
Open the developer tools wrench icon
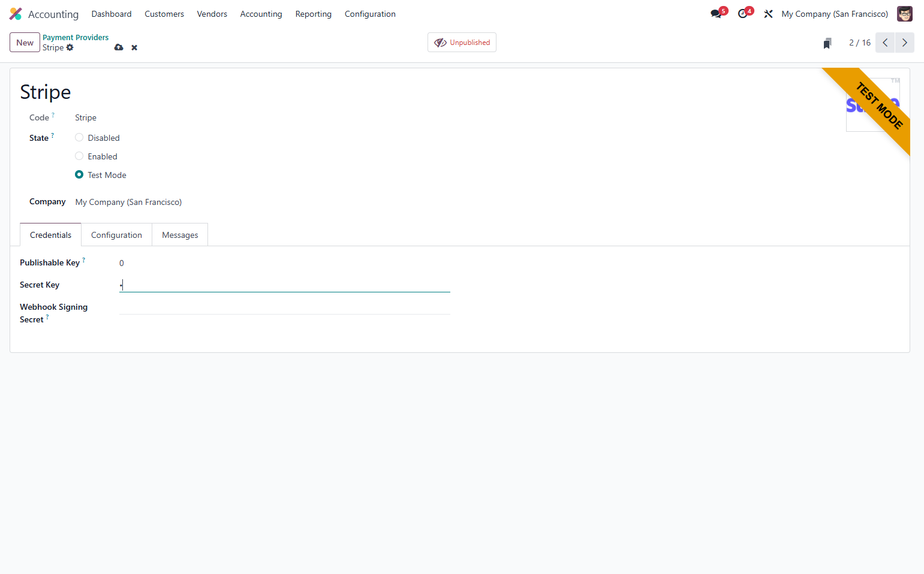768,14
